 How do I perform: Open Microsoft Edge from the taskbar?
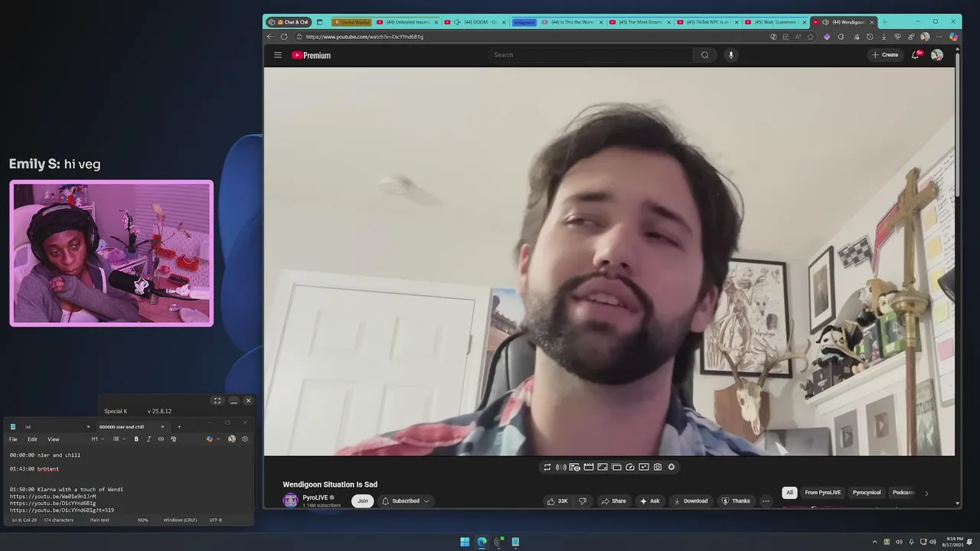point(482,542)
